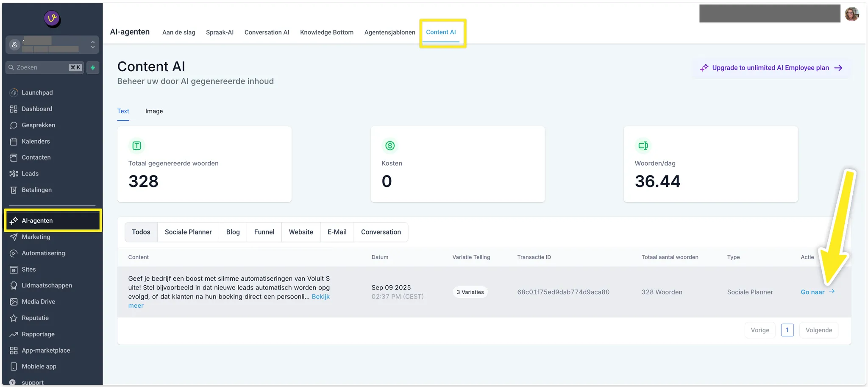
Task: Filter content by Website
Action: 301,232
